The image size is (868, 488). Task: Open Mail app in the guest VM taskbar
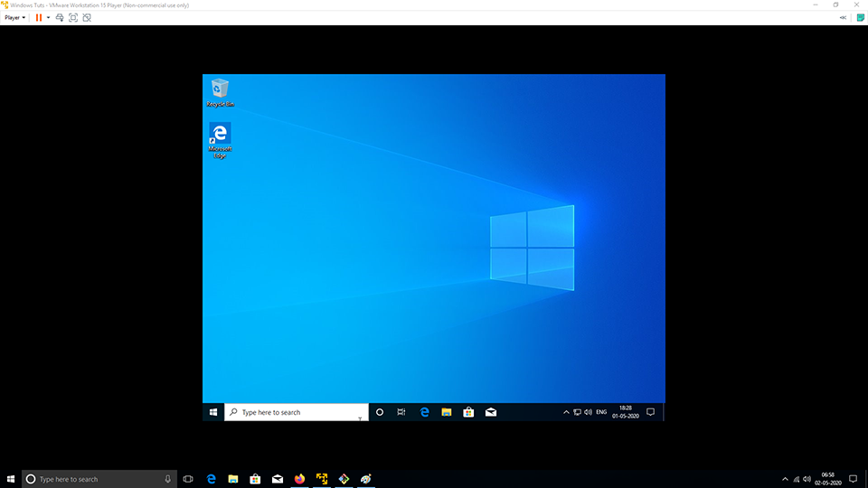490,412
